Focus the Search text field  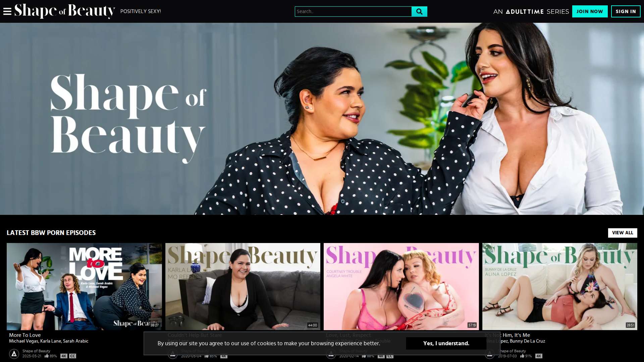353,11
